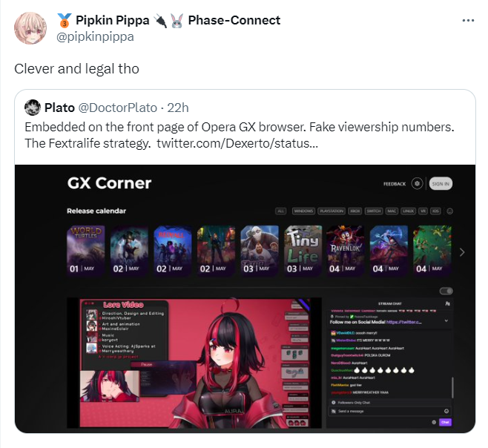Open the emoji picker in chat input
Image resolution: width=488 pixels, height=448 pixels.
[x=446, y=411]
